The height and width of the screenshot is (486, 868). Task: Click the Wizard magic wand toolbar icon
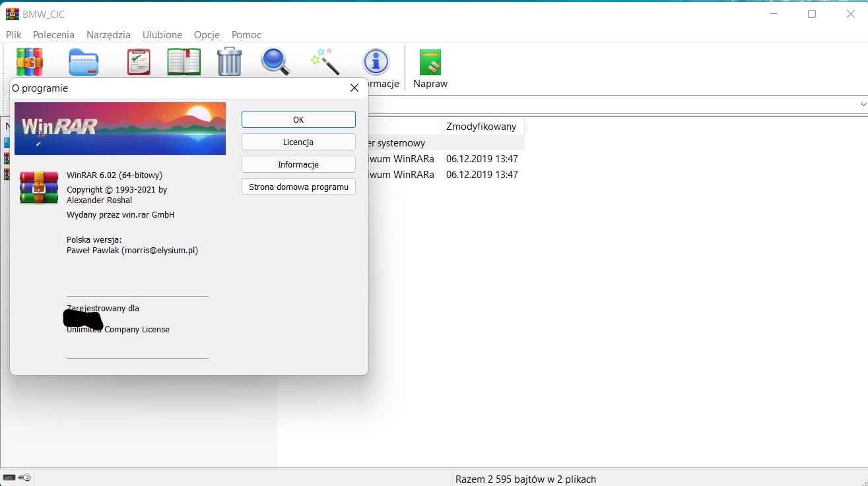tap(325, 61)
